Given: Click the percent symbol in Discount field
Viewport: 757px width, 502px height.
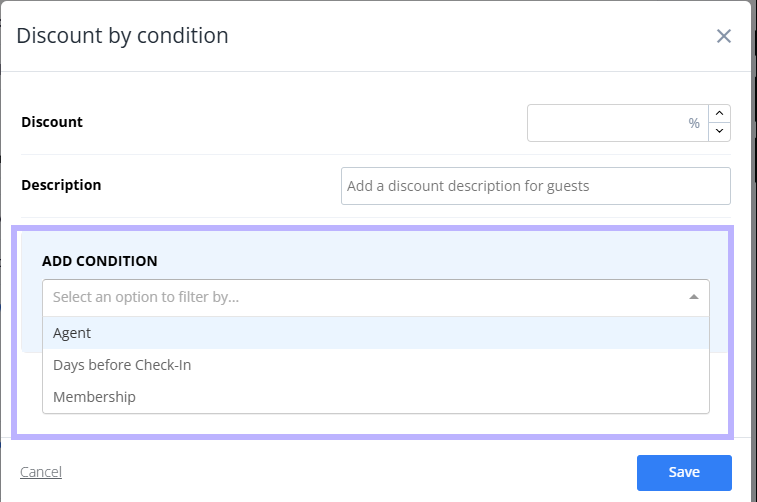Looking at the screenshot, I should click(x=694, y=123).
